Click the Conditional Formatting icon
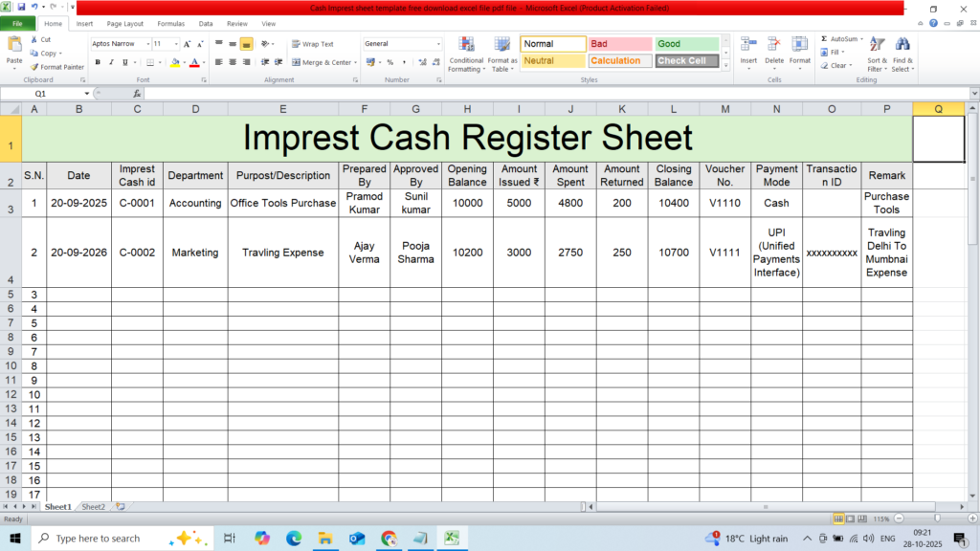The height and width of the screenshot is (551, 980). click(466, 45)
